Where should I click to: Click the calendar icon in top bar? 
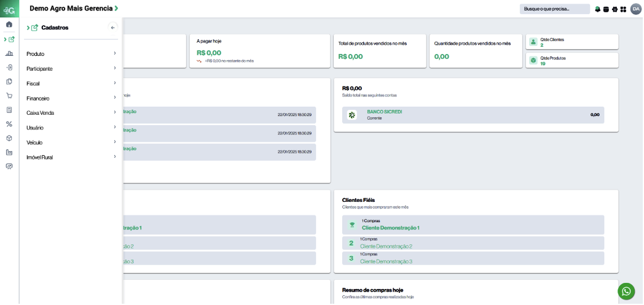[x=606, y=9]
